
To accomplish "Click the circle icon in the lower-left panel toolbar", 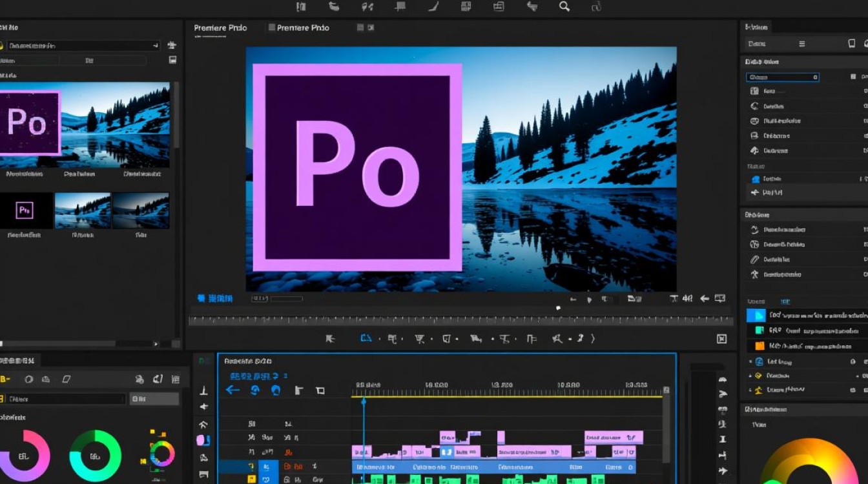I will point(28,379).
